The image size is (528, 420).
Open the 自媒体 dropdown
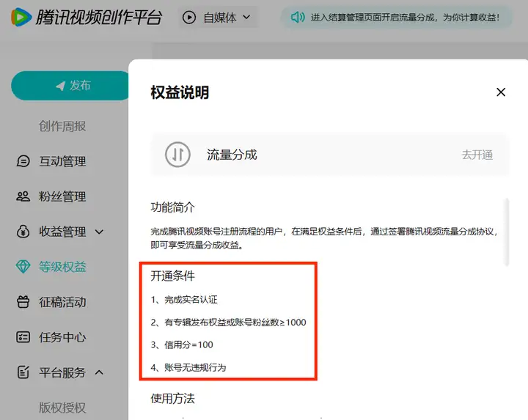pos(218,17)
